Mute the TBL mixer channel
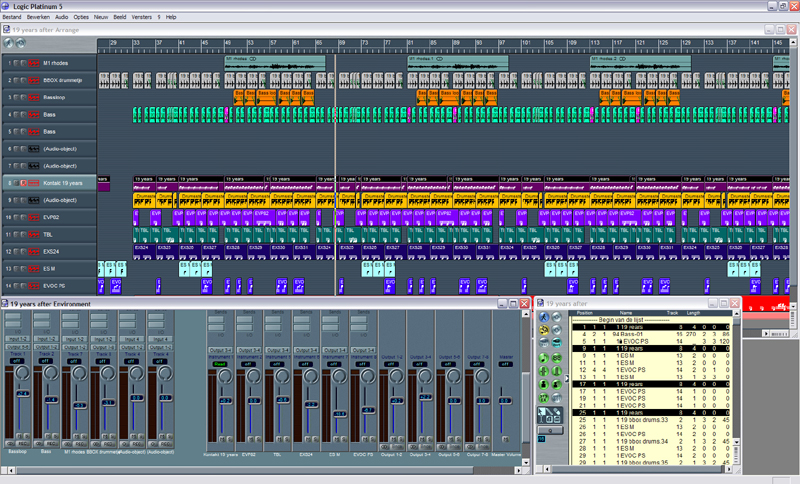Image resolution: width=800 pixels, height=484 pixels. point(279,439)
